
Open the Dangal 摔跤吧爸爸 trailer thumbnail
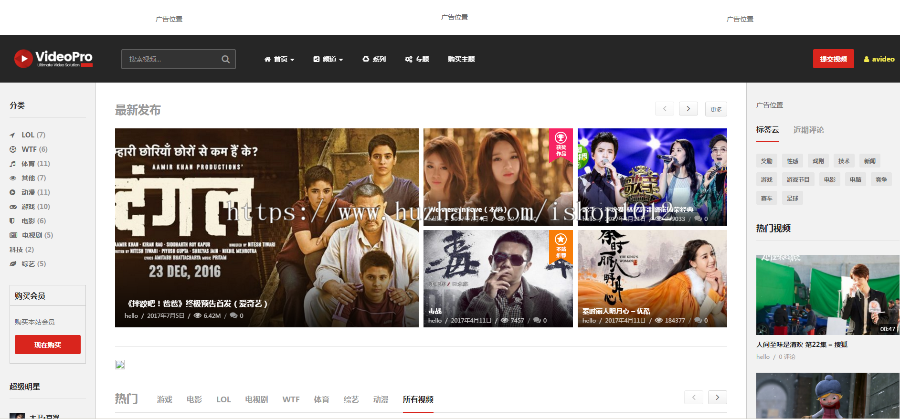(267, 227)
